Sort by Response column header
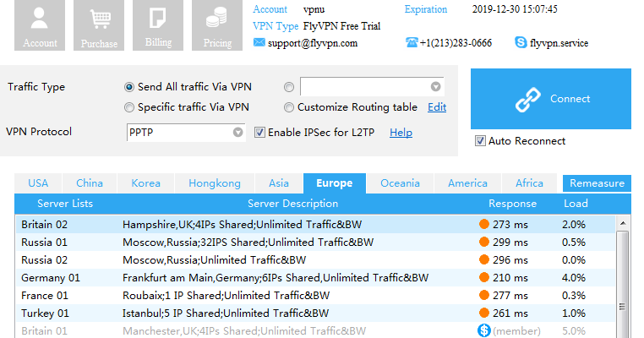This screenshot has height=338, width=644. tap(512, 204)
